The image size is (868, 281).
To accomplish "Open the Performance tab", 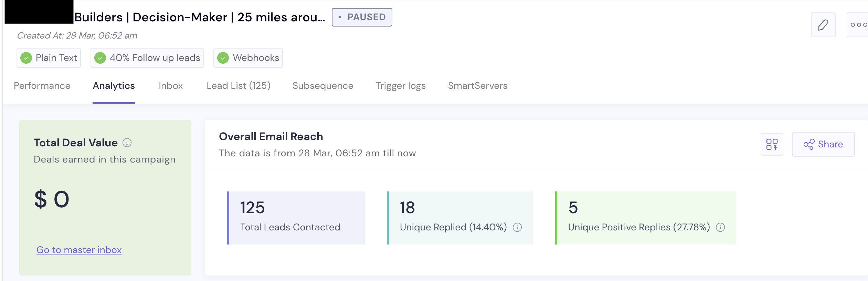I will pos(42,86).
